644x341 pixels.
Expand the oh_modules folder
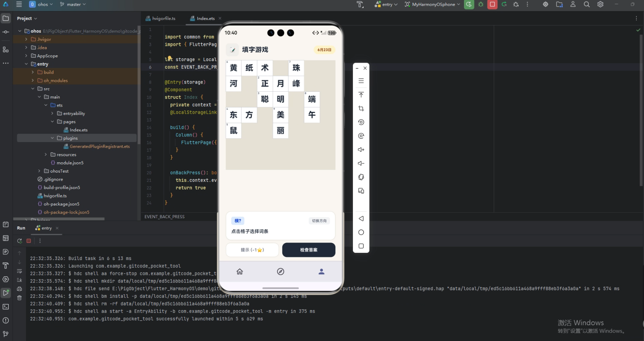33,81
